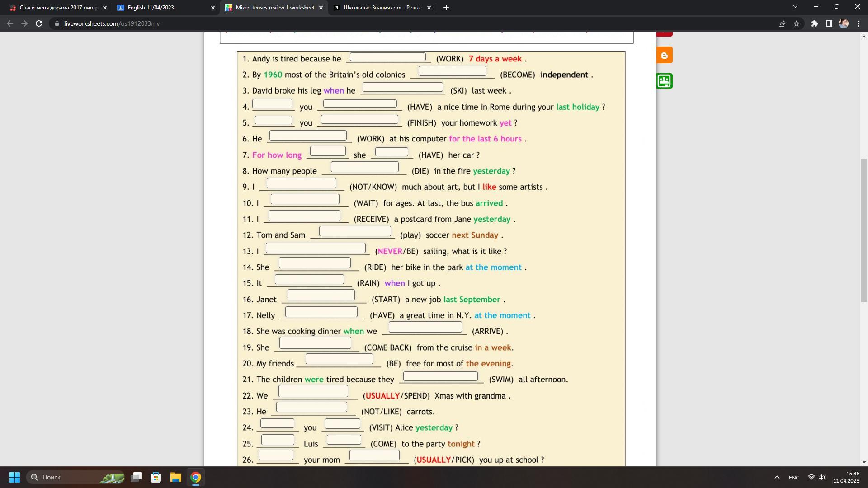Click the page vertical scrollbar thumb

tap(863, 230)
